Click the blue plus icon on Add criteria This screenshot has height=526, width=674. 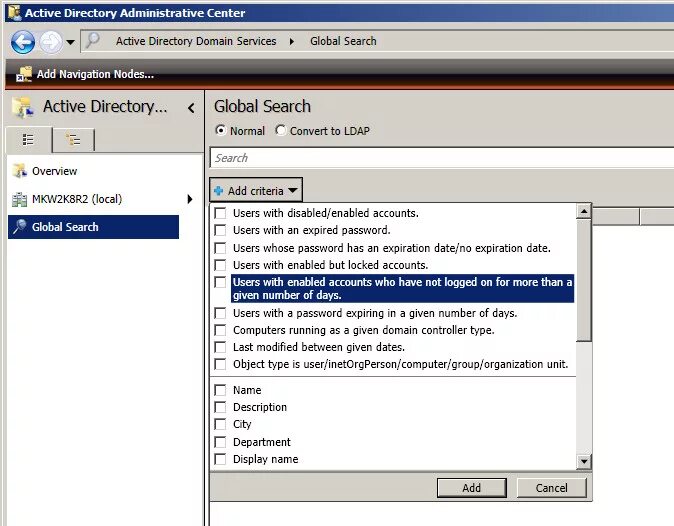click(218, 190)
